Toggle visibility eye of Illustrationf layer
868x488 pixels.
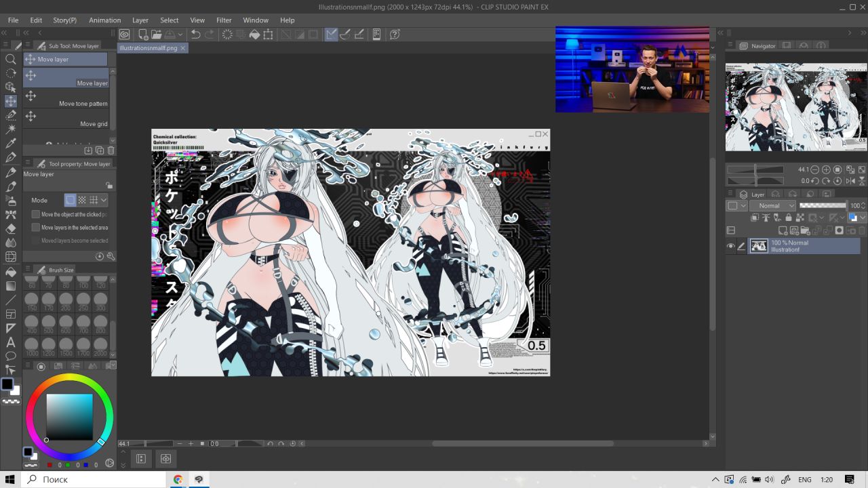click(x=730, y=246)
